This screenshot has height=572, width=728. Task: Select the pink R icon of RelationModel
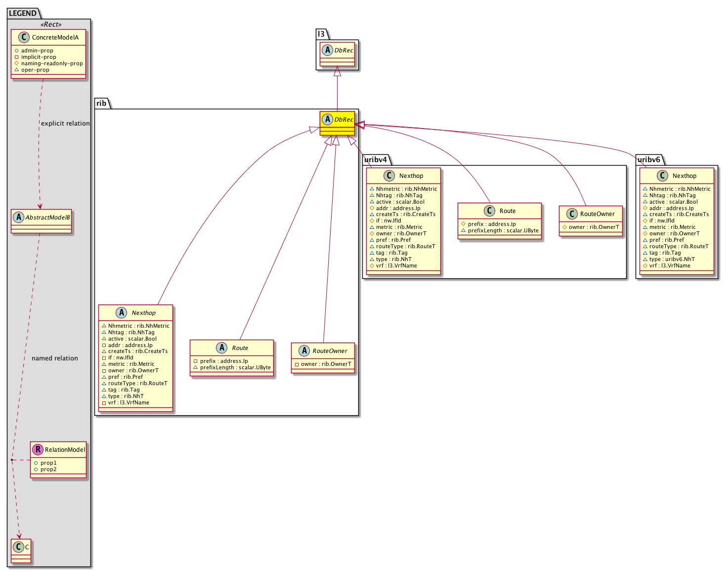coord(38,450)
